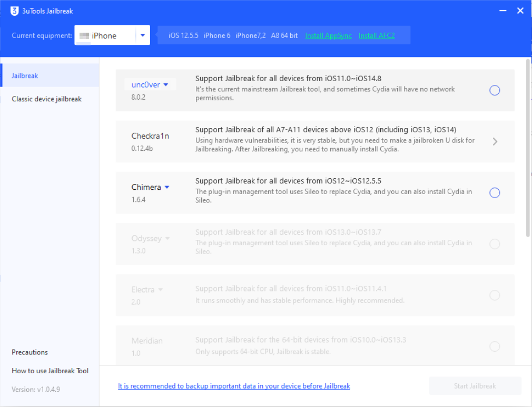Open the Current equipment dropdown arrow
Screen dimensions: 532x407
point(143,35)
